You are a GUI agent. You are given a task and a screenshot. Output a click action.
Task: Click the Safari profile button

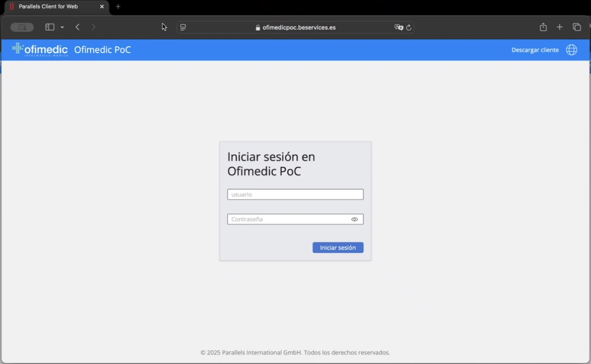[x=22, y=27]
